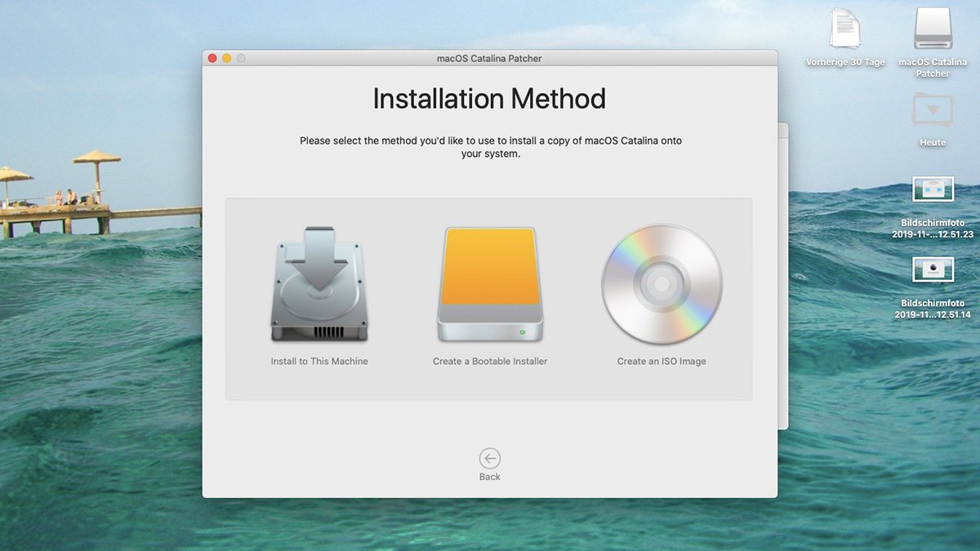This screenshot has width=980, height=551.
Task: Click the desktop wallpaper area
Action: (x=98, y=449)
